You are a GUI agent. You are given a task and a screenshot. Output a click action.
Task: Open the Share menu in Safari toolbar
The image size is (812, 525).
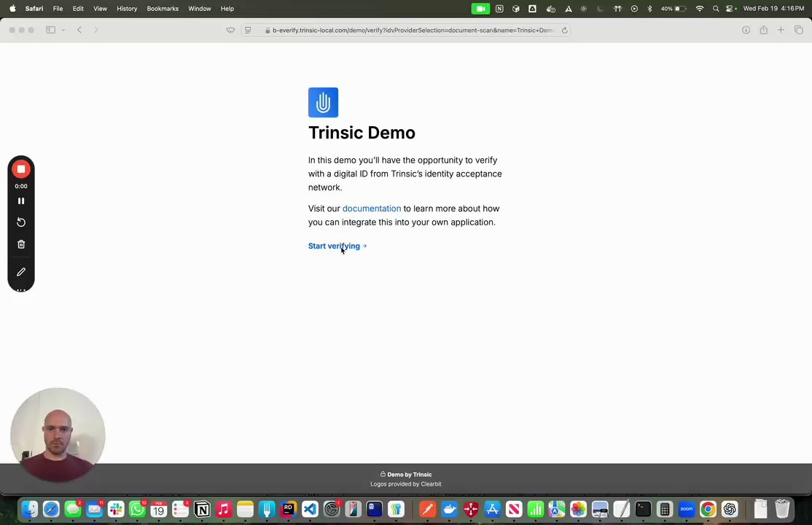[763, 30]
